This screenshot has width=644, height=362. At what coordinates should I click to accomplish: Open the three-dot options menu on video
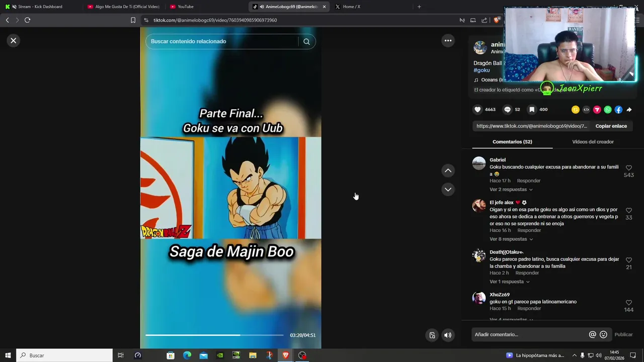[x=448, y=41]
